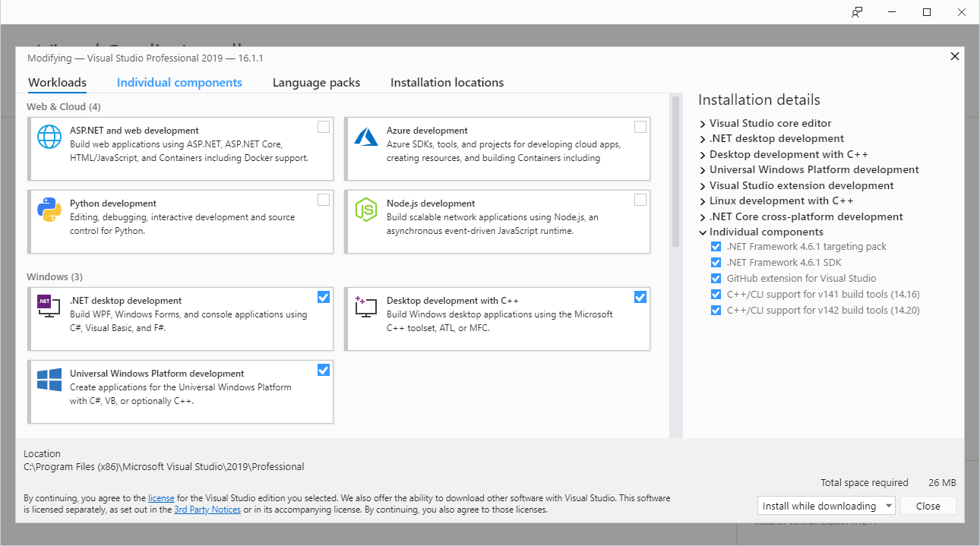Open the license link

[x=161, y=498]
